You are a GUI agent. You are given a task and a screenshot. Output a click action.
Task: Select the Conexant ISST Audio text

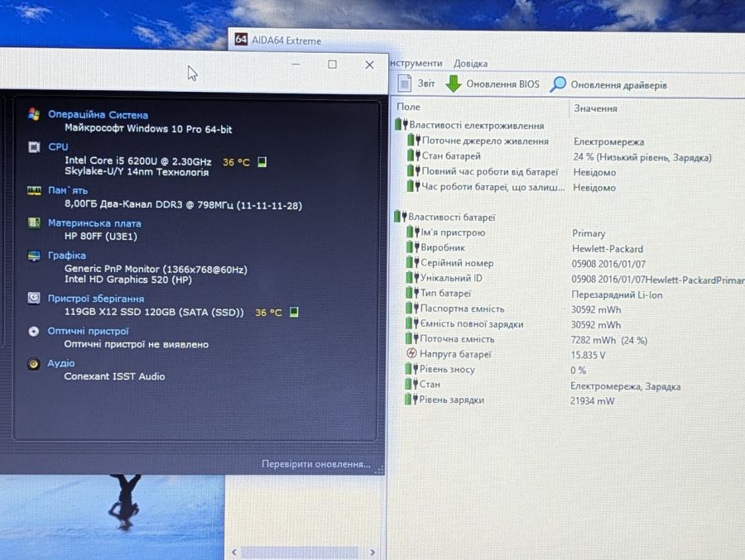pyautogui.click(x=114, y=376)
